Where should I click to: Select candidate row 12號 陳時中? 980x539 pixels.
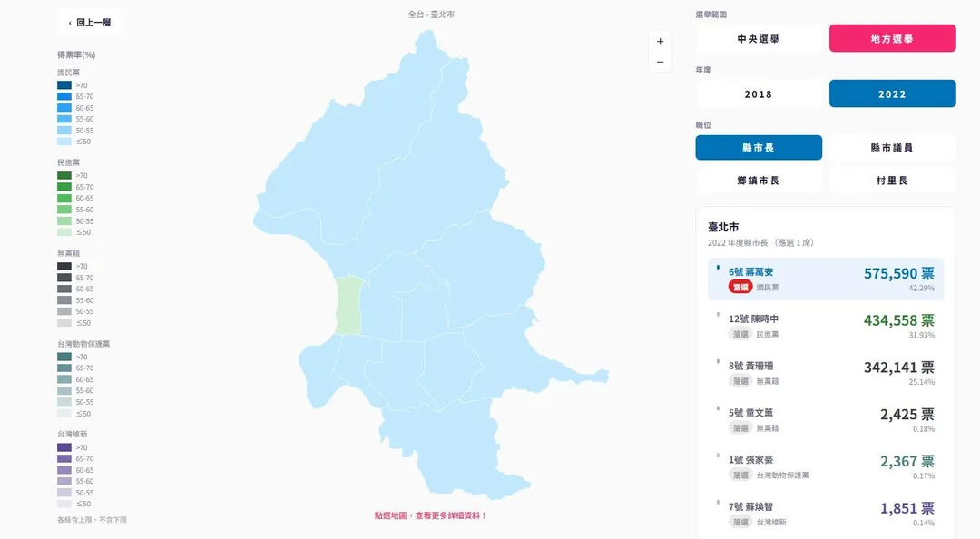[x=826, y=326]
